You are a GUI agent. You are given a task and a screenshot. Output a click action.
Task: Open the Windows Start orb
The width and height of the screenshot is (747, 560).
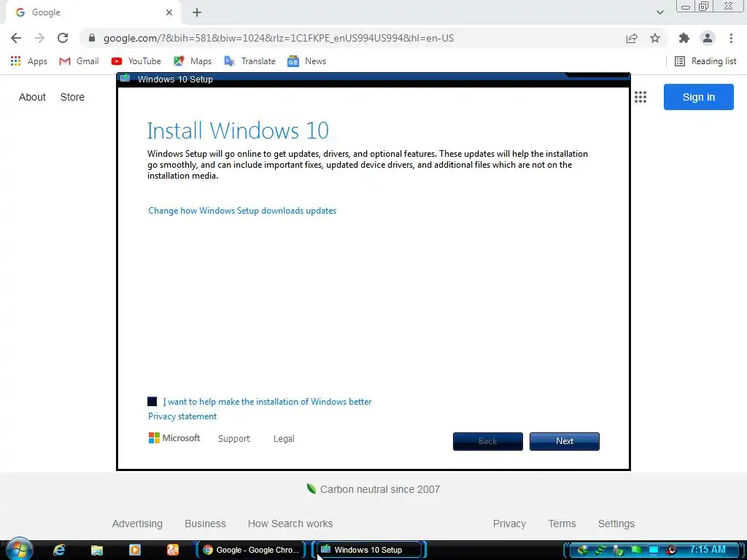[20, 549]
